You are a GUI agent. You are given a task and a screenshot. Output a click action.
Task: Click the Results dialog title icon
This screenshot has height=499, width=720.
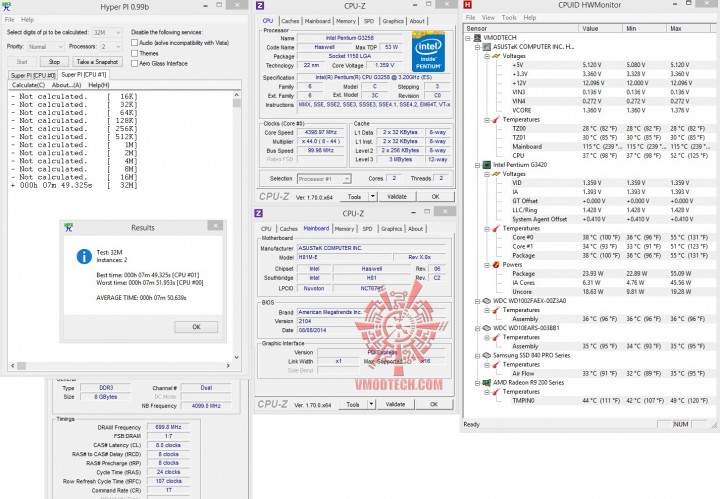68,227
